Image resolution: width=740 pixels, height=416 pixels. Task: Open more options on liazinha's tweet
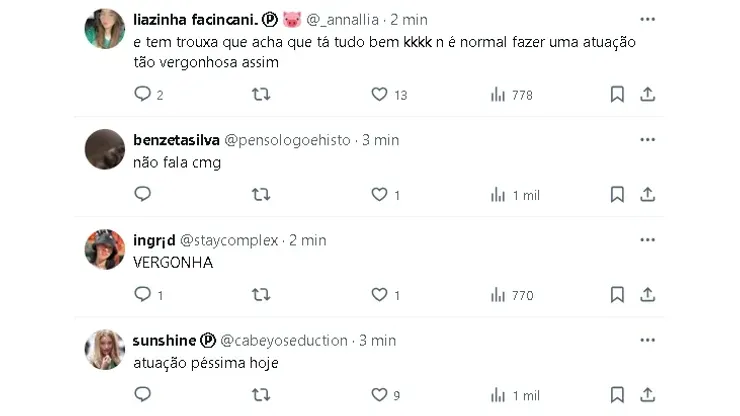pyautogui.click(x=647, y=19)
